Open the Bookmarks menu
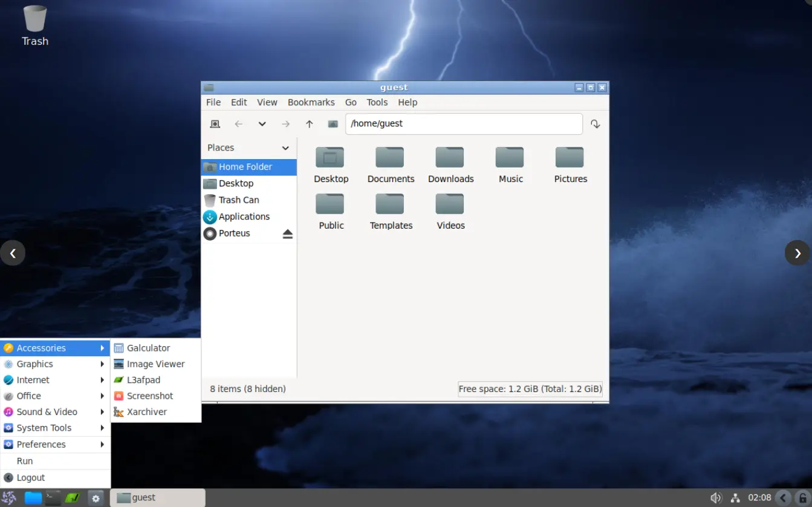The image size is (812, 507). pyautogui.click(x=311, y=102)
